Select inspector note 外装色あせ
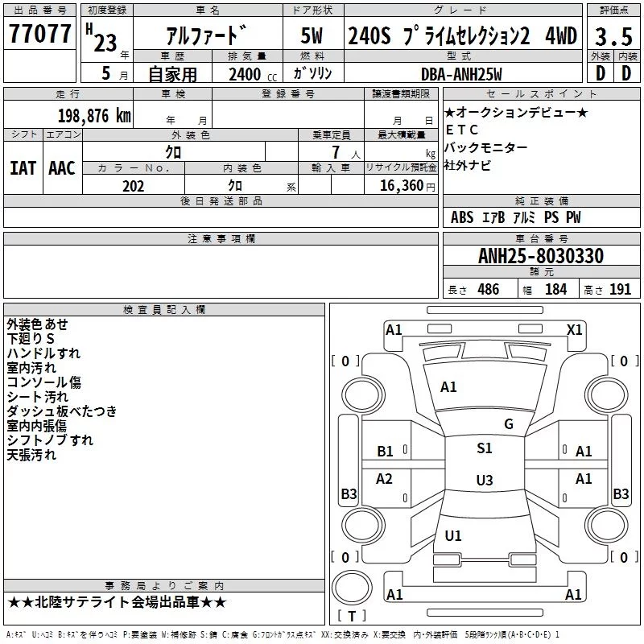The height and width of the screenshot is (644, 644). point(37,324)
